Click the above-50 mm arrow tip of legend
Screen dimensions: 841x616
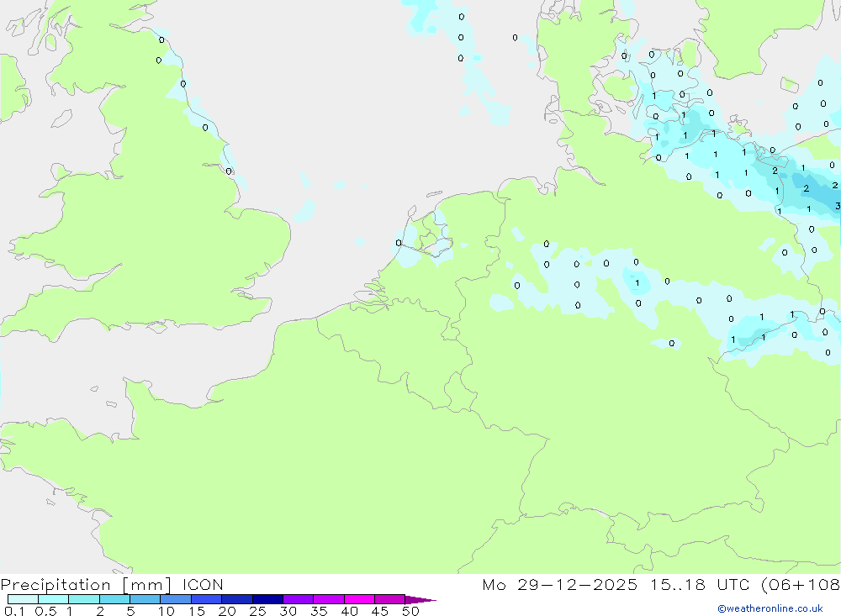[420, 600]
